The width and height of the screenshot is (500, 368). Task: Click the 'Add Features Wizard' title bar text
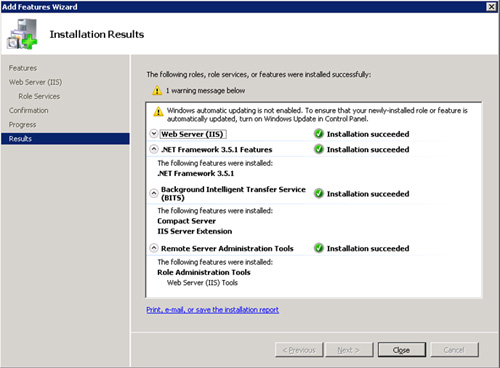[x=40, y=7]
